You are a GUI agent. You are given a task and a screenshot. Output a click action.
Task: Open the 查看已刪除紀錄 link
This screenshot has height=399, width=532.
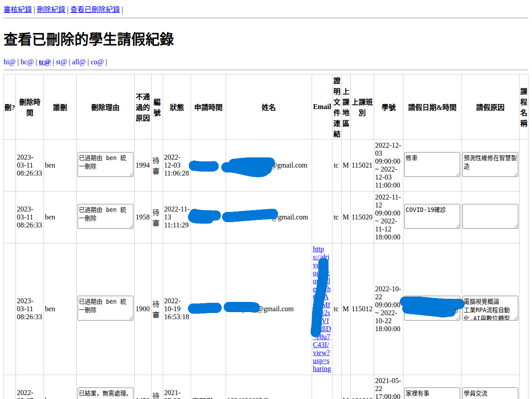pyautogui.click(x=95, y=9)
